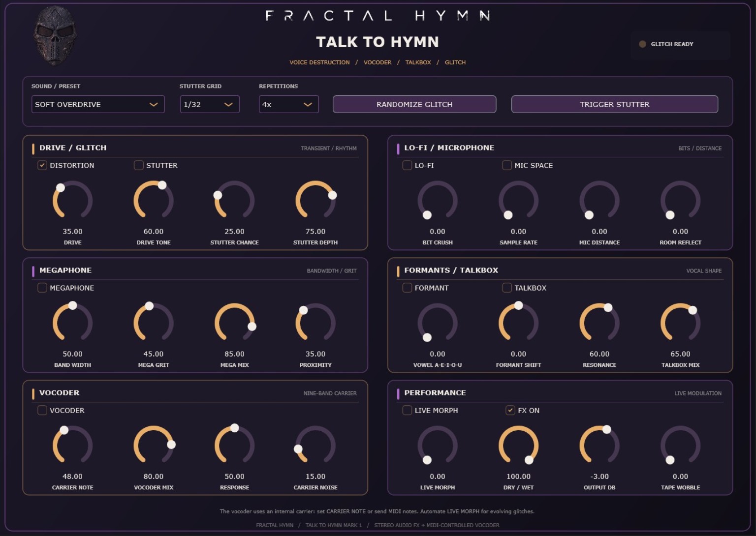Screen dimensions: 756x536
Task: Click the Stutter Chance knob
Action: [x=234, y=200]
